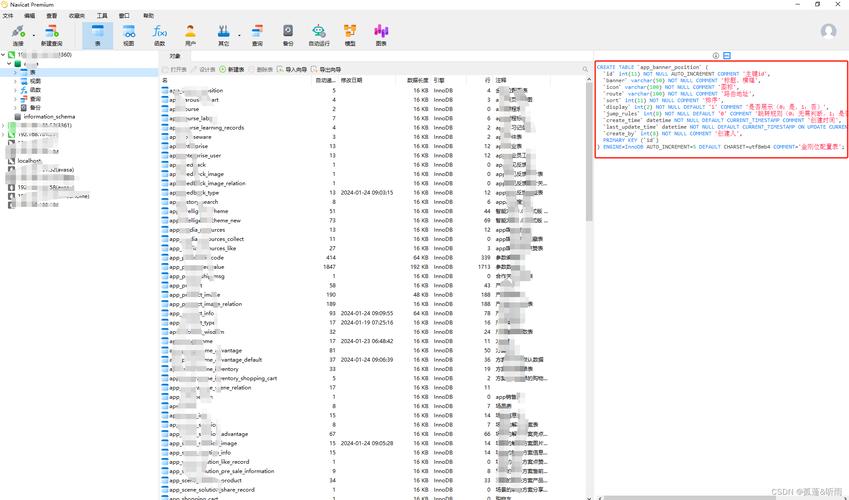849x500 pixels.
Task: Expand the 备份 tree node arrow
Action: click(x=15, y=108)
